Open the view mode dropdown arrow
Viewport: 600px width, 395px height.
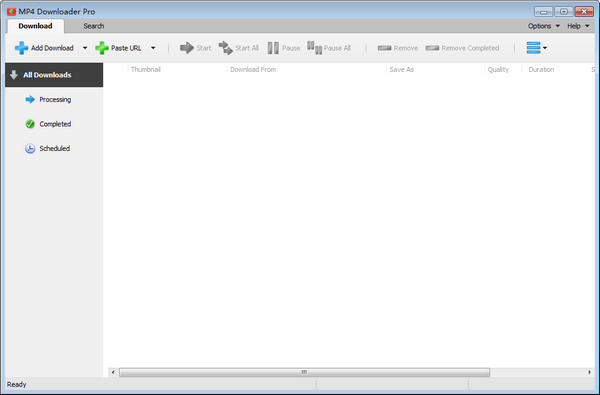[x=545, y=48]
